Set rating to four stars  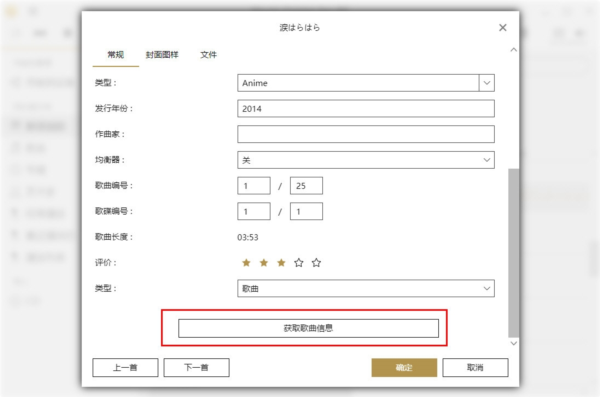pos(298,263)
